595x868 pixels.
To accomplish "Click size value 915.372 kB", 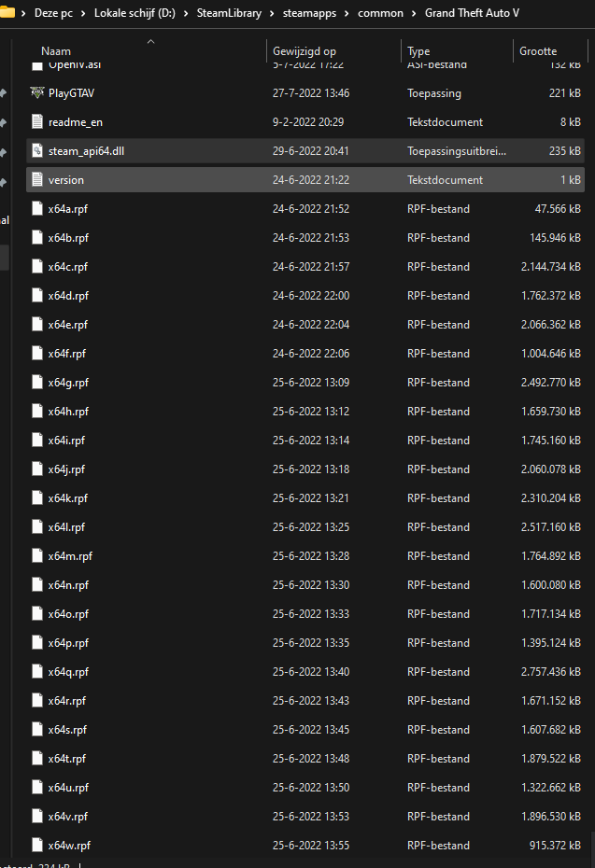I will 555,846.
